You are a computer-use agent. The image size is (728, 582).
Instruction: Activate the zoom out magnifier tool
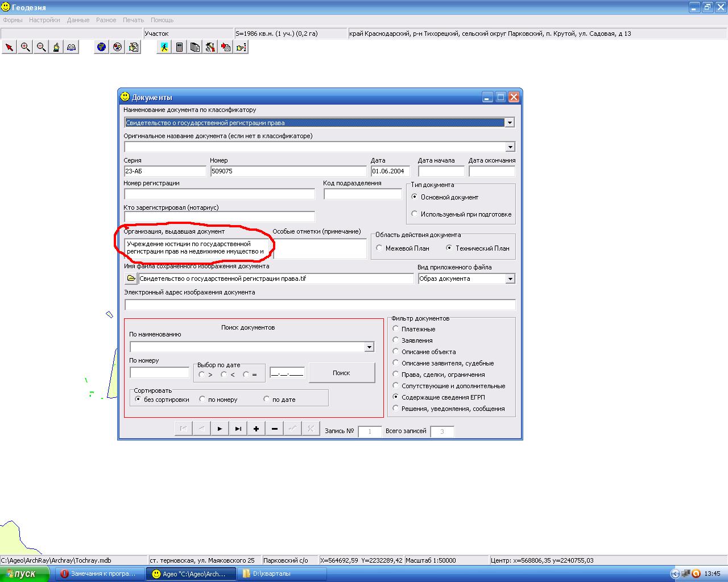(x=41, y=47)
